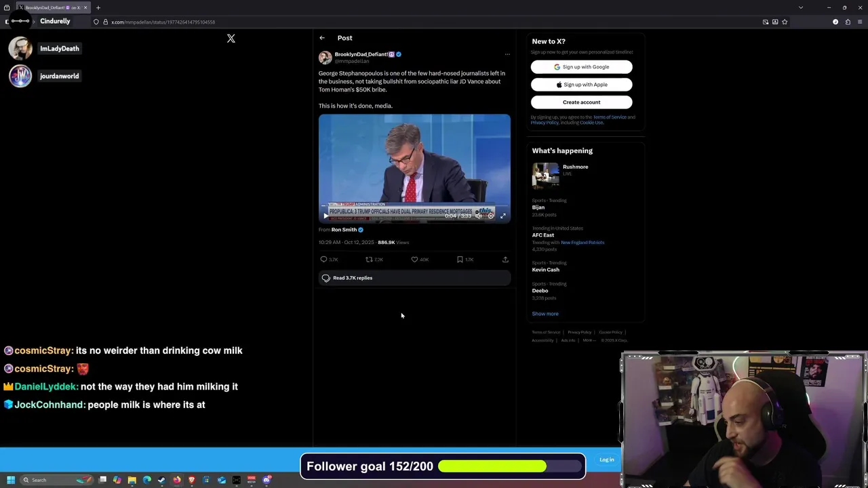
Task: Open footer Accessibility link
Action: pos(542,340)
